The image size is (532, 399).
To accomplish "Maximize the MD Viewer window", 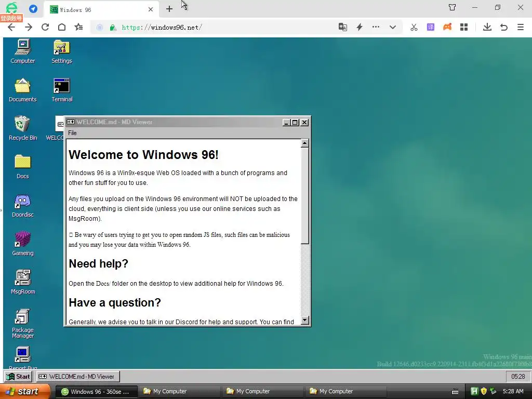I will pyautogui.click(x=295, y=123).
